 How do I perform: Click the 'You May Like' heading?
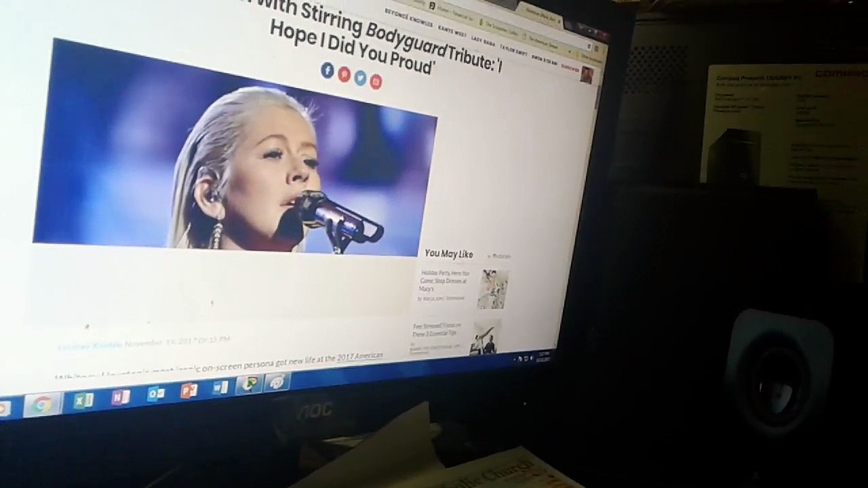click(x=448, y=253)
